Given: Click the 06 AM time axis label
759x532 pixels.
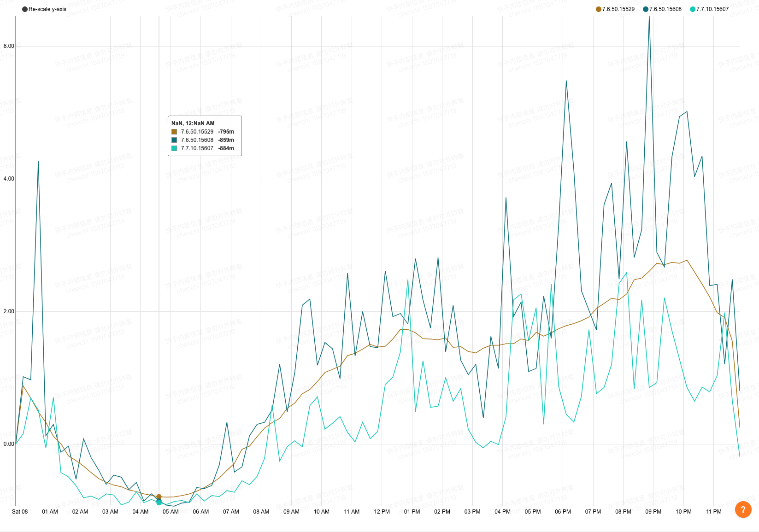Looking at the screenshot, I should pyautogui.click(x=200, y=512).
